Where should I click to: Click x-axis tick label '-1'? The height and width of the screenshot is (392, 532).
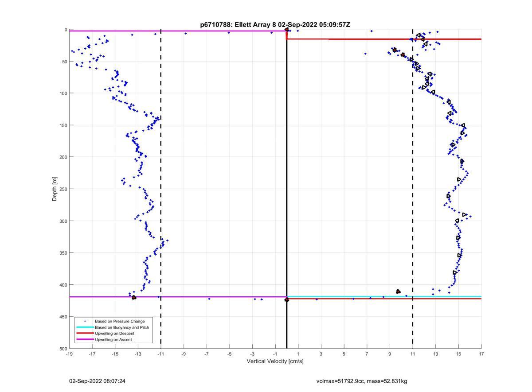[275, 354]
